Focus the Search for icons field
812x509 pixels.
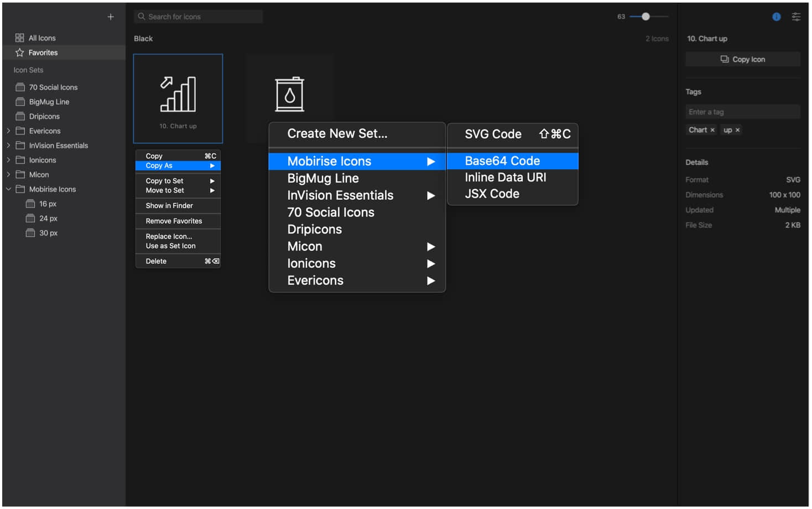pos(198,17)
